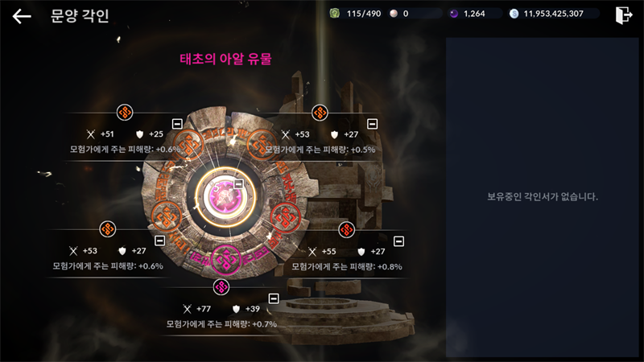Collapse the top-right +53 +27 panel minus box
Viewport: 644px width, 362px height.
click(372, 124)
